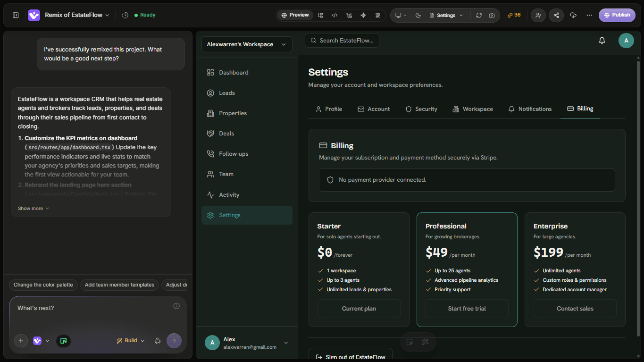This screenshot has width=644, height=362.
Task: Click the cloud download icon
Action: [x=573, y=15]
